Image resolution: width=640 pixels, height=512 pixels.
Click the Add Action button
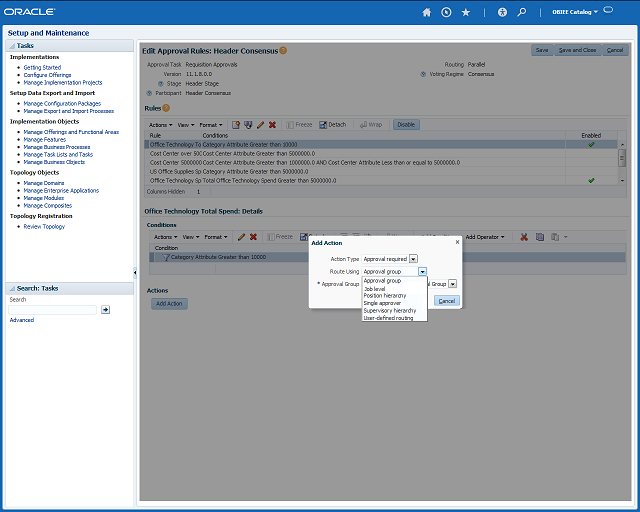tap(169, 303)
